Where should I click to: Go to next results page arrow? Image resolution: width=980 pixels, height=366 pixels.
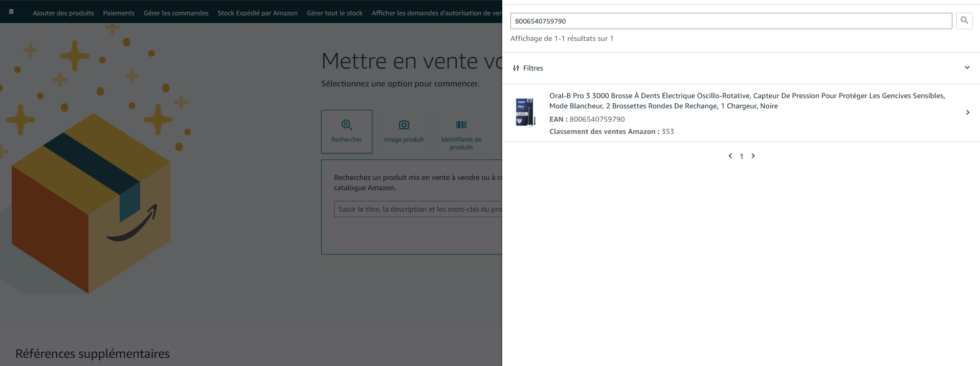pyautogui.click(x=753, y=156)
